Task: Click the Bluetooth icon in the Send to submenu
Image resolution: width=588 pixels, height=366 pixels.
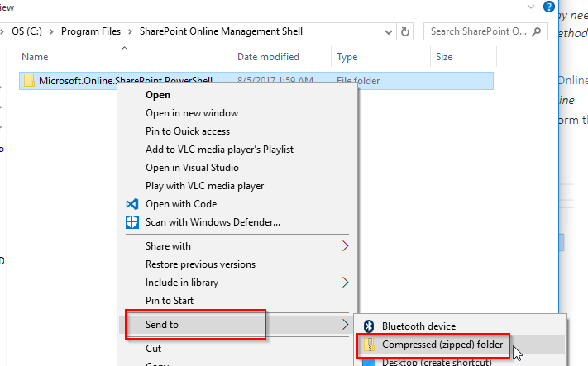Action: pyautogui.click(x=369, y=326)
